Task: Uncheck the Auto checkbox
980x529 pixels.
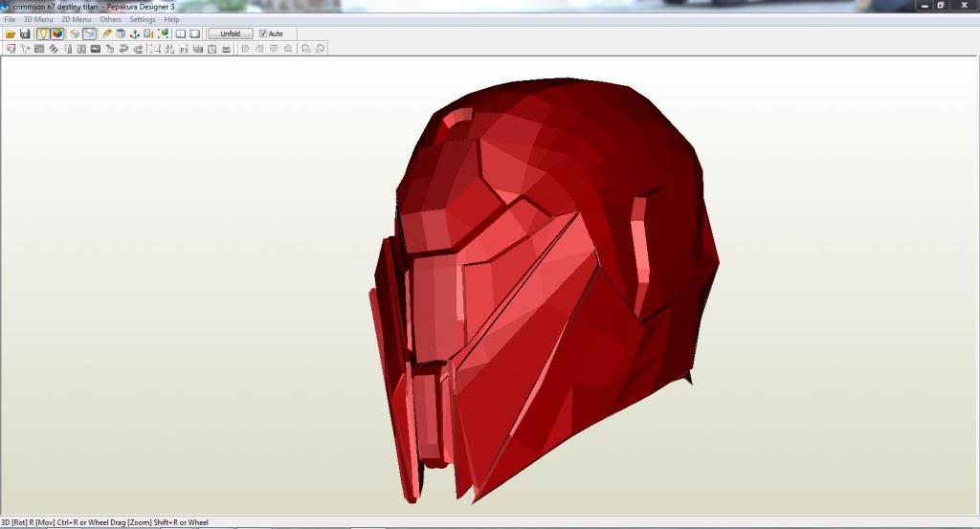Action: tap(263, 33)
